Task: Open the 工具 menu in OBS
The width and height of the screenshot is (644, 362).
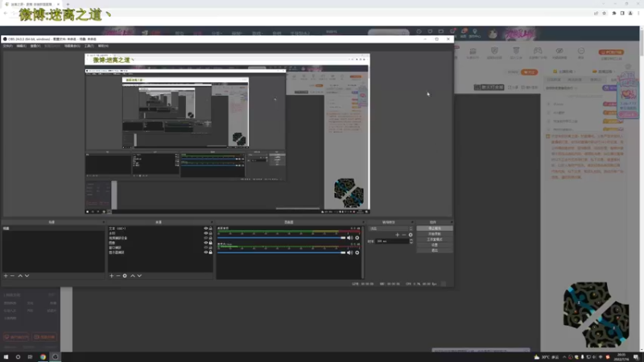Action: pos(89,46)
